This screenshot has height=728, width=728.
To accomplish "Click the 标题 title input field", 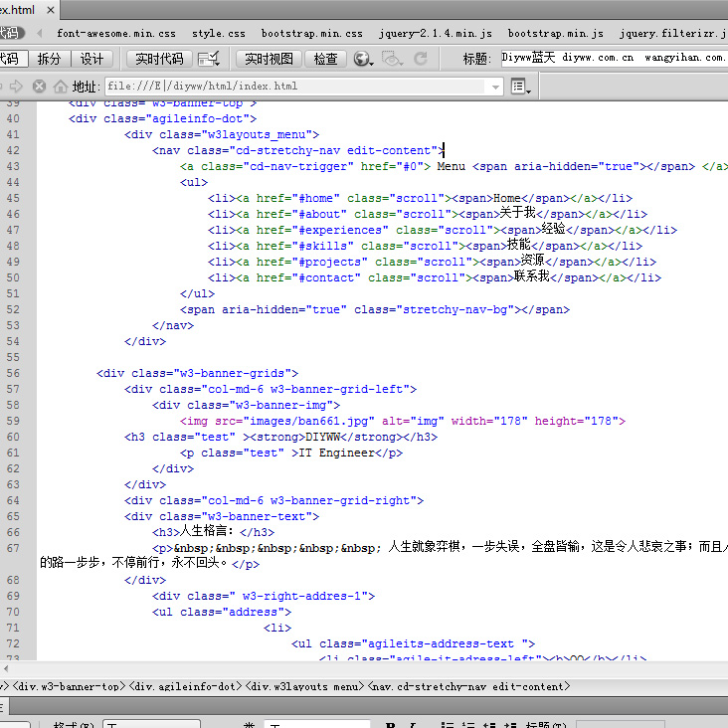I will (612, 59).
